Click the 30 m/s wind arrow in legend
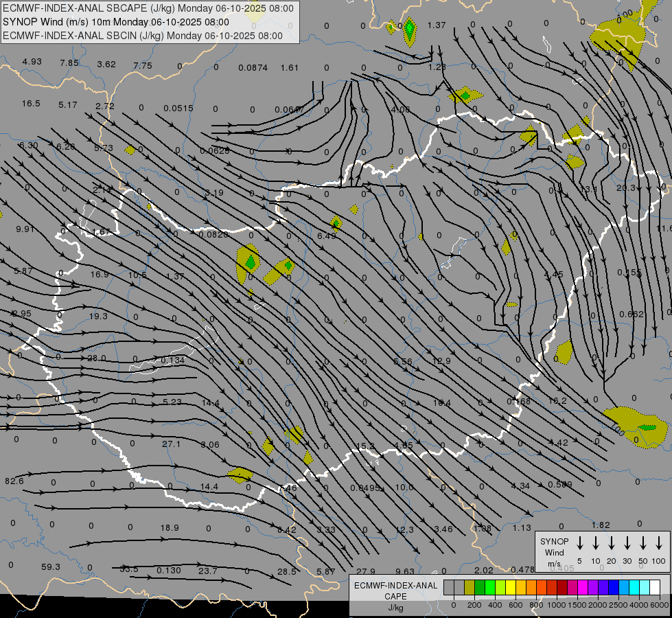The height and width of the screenshot is (618, 672). pos(627,543)
